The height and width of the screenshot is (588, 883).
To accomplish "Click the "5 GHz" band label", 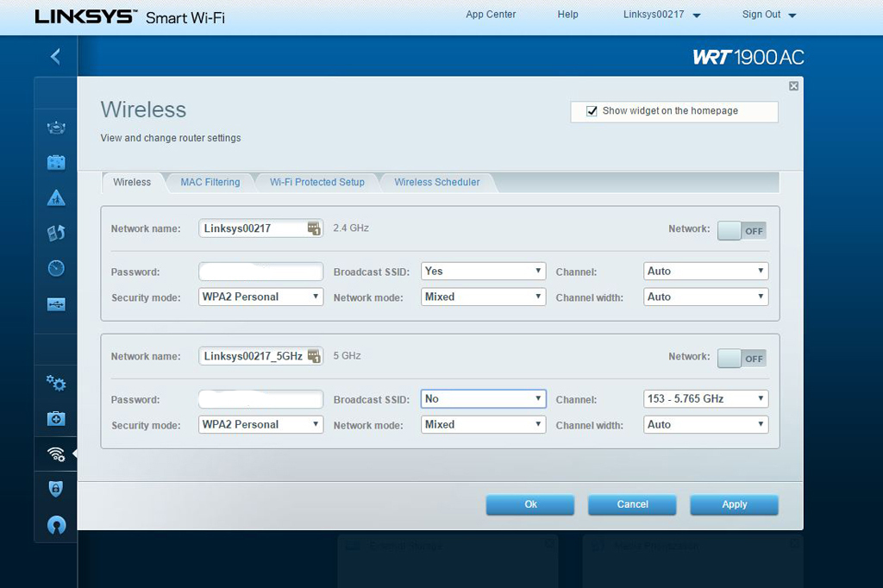I will [347, 356].
